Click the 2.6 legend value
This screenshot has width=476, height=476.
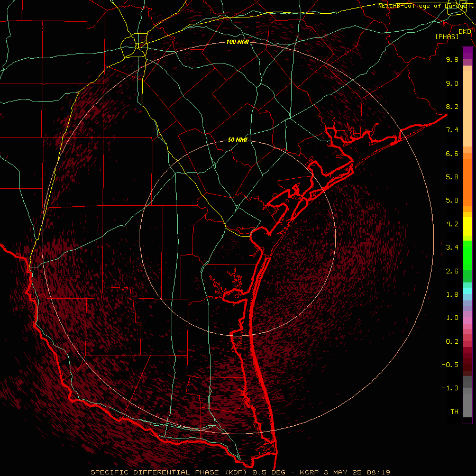[x=452, y=271]
